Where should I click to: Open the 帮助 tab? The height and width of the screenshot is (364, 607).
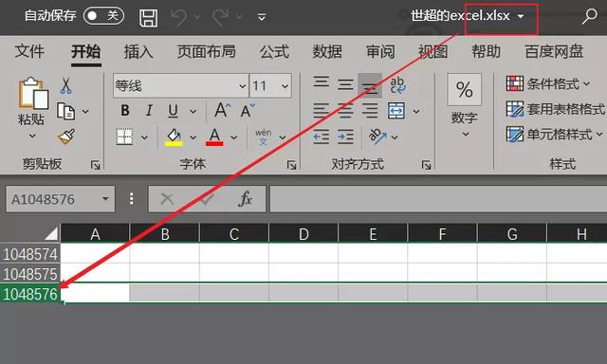pos(487,51)
